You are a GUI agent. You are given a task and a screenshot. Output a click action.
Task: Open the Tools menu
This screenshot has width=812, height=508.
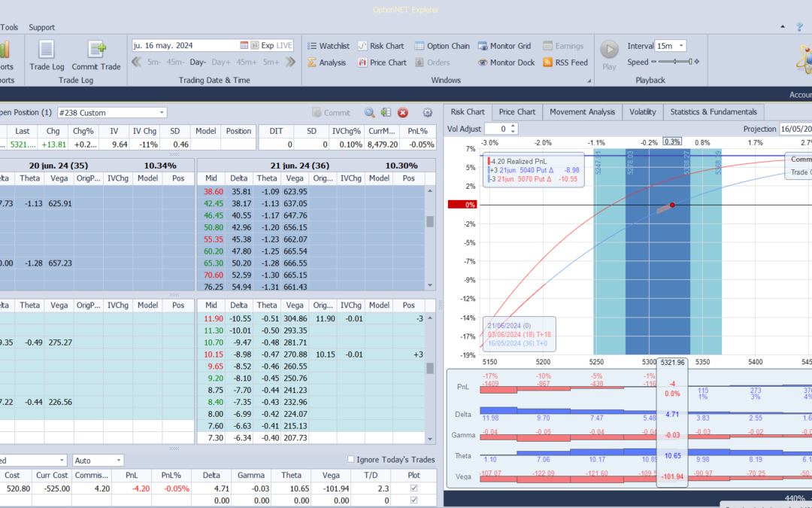coord(9,28)
